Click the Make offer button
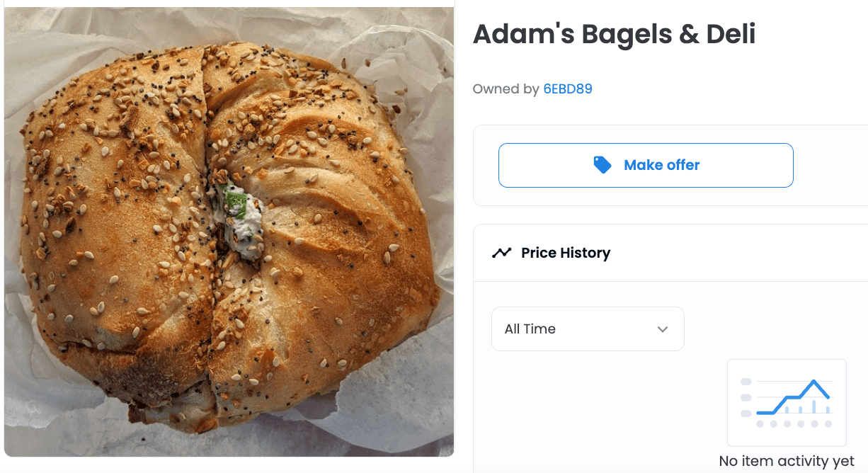868x473 pixels. click(x=646, y=165)
